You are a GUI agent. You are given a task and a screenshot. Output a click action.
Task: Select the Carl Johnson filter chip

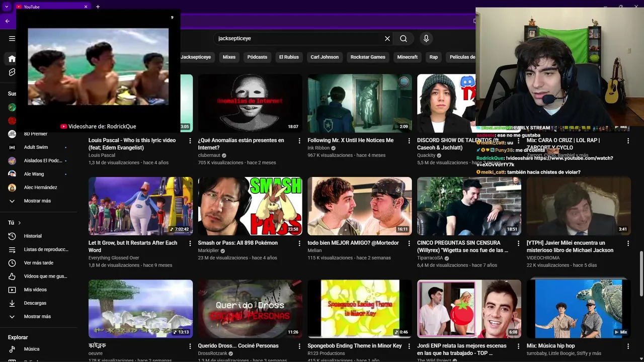tap(325, 57)
